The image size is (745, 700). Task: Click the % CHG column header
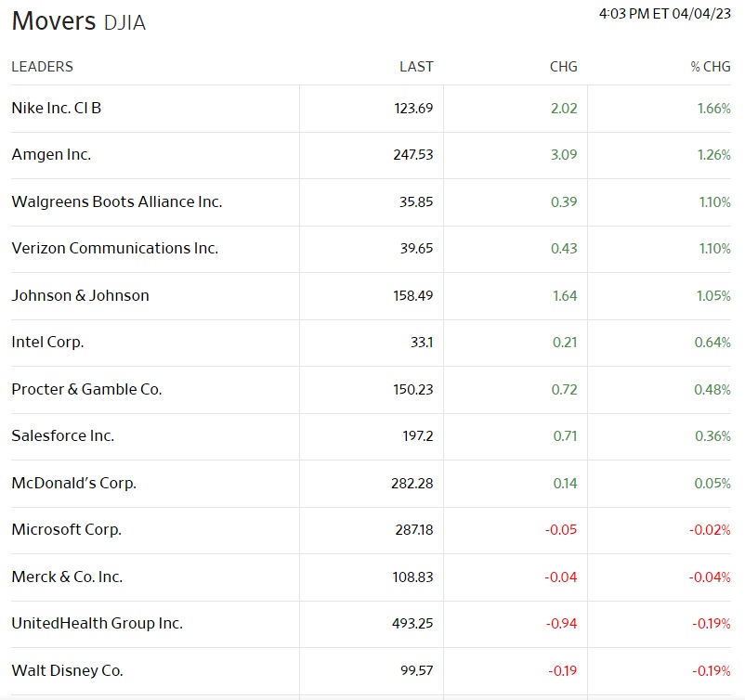click(x=711, y=67)
